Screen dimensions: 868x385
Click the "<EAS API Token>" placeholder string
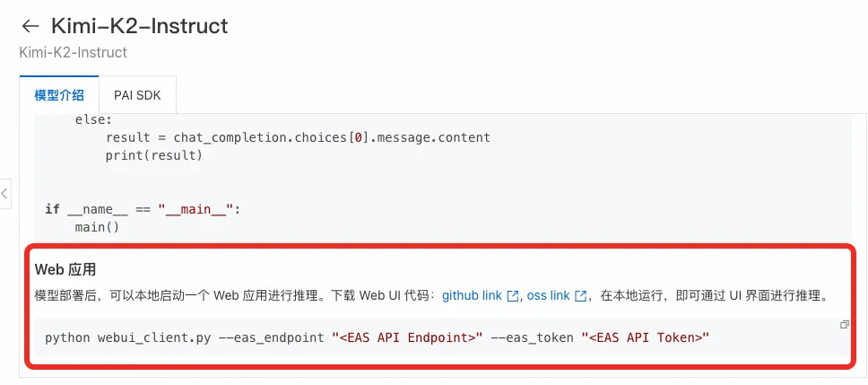click(645, 337)
